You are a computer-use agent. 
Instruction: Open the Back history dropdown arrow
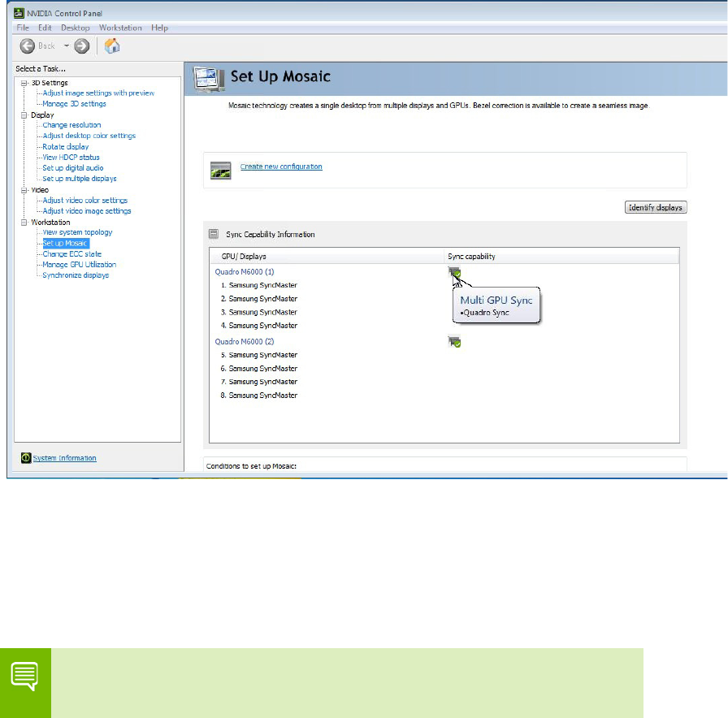point(67,45)
